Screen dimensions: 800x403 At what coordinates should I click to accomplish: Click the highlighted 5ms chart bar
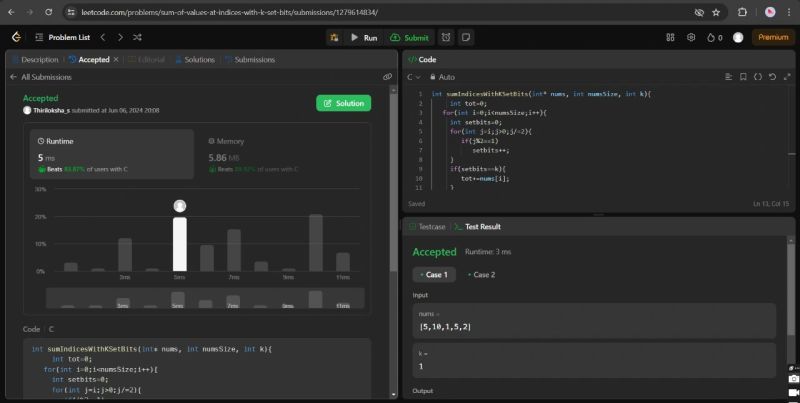[x=180, y=244]
